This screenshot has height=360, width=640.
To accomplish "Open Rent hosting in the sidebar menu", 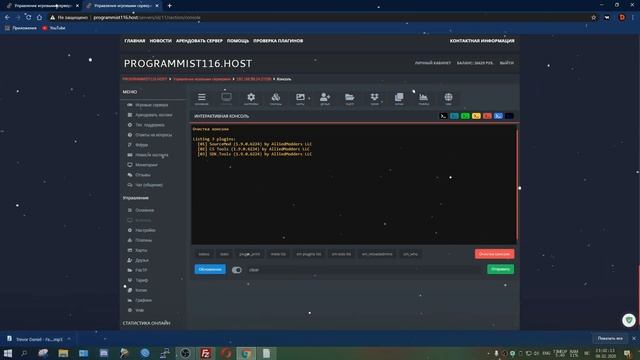I will click(153, 115).
